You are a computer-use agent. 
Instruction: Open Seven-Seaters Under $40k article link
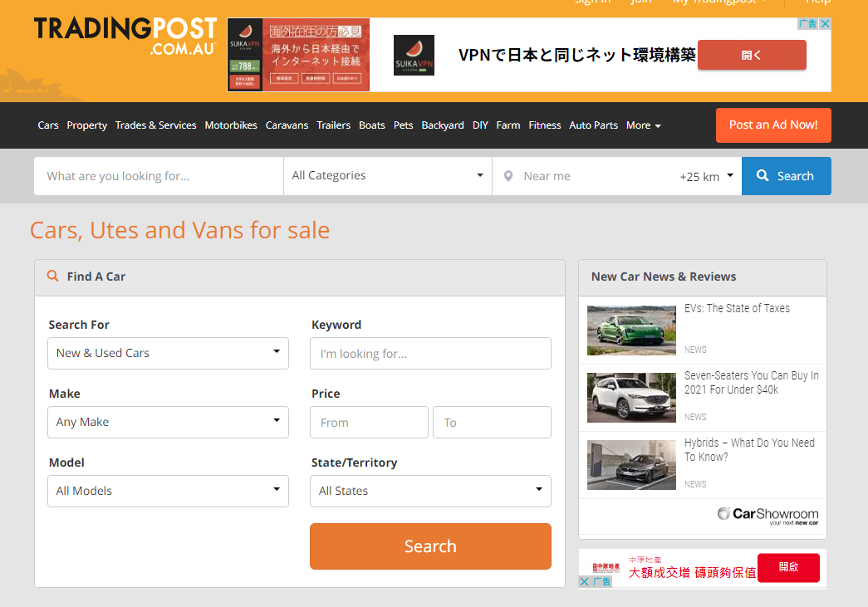pos(751,382)
